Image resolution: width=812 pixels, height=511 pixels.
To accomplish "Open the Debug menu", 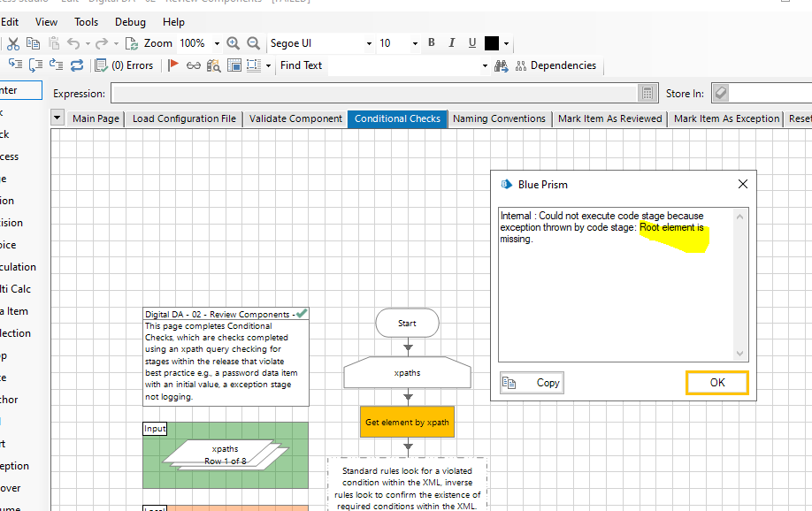I will [130, 22].
